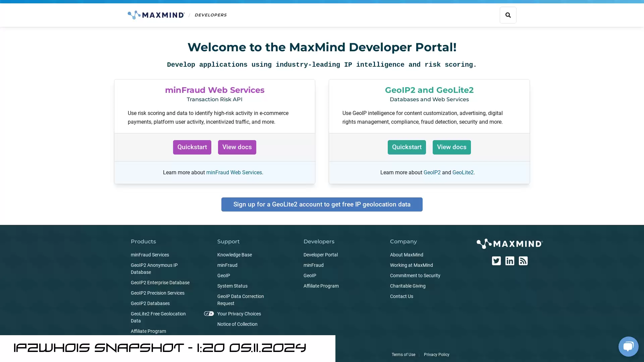Open the chat widget bubble
The height and width of the screenshot is (362, 644).
pyautogui.click(x=628, y=346)
